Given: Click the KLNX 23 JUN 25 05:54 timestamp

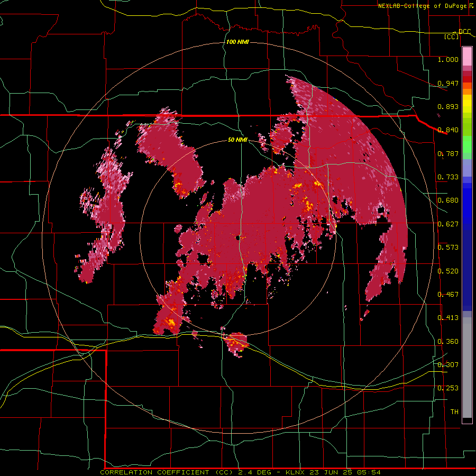Looking at the screenshot, I should coord(333,472).
